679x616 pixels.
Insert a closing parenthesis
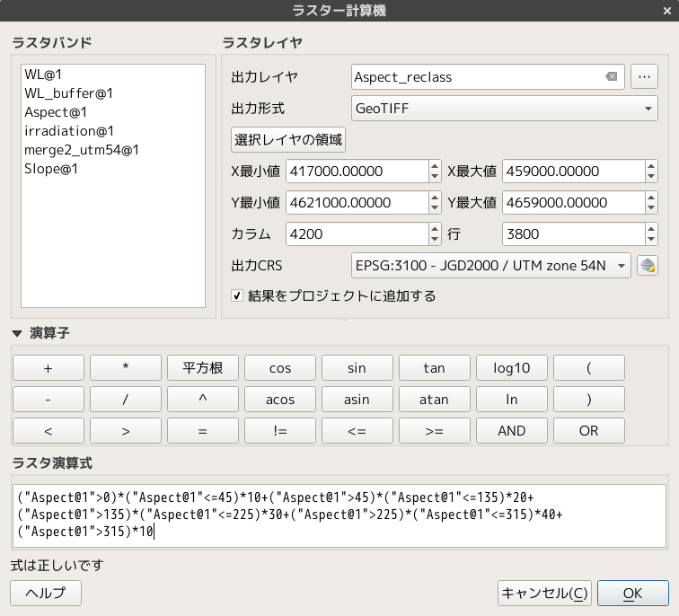click(589, 399)
